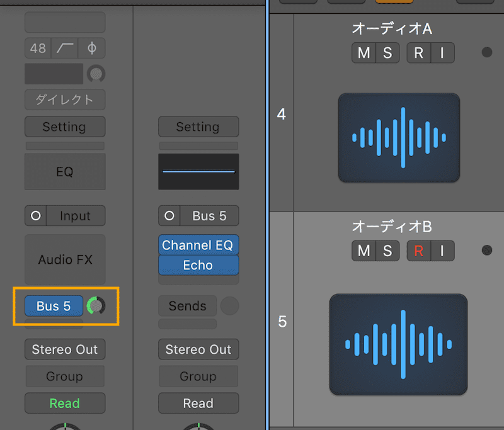The width and height of the screenshot is (504, 430).
Task: Open the EQ slot on left strip
Action: (65, 171)
